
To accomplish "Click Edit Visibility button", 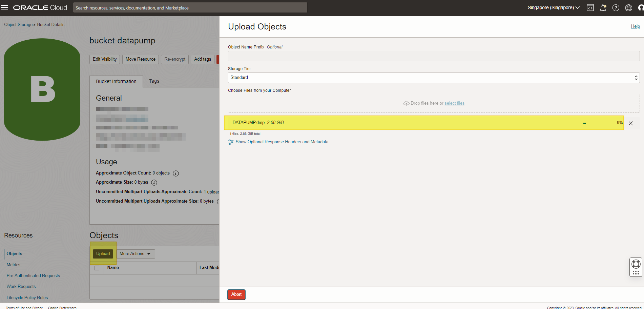I will pos(105,59).
